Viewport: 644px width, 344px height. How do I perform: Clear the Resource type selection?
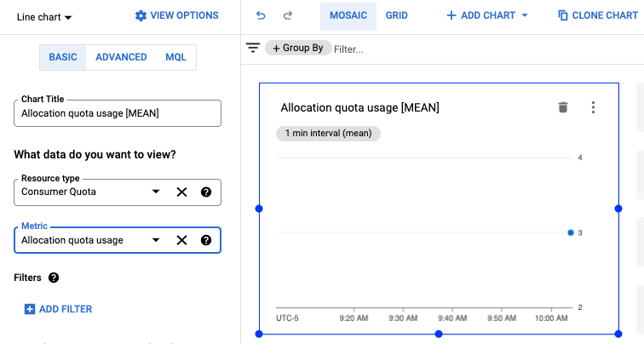(181, 192)
